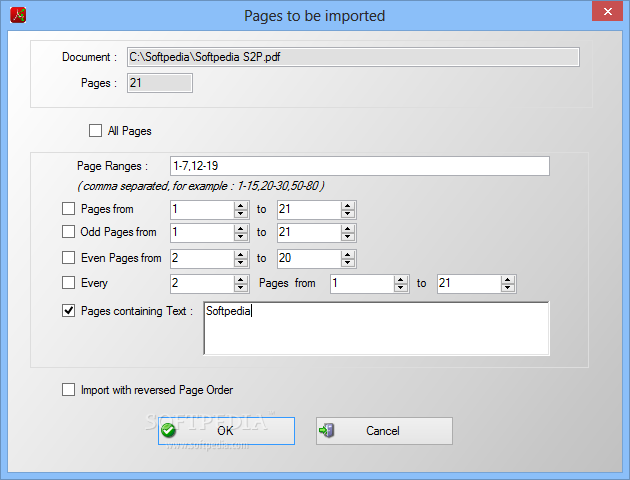Increase the Odd Pages end value
Viewport: 630px width, 480px height.
pos(348,229)
